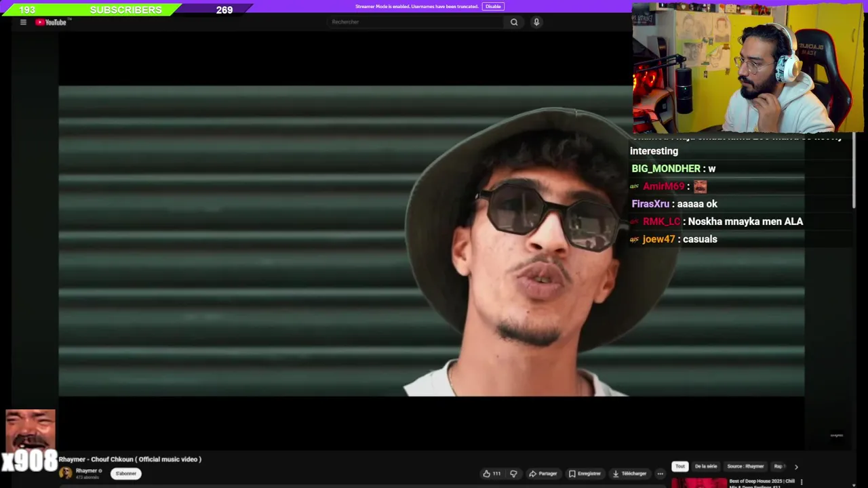Click the SUBSCRIBERS label in the overlay bar
Screen dimensions: 868x488
tap(126, 9)
